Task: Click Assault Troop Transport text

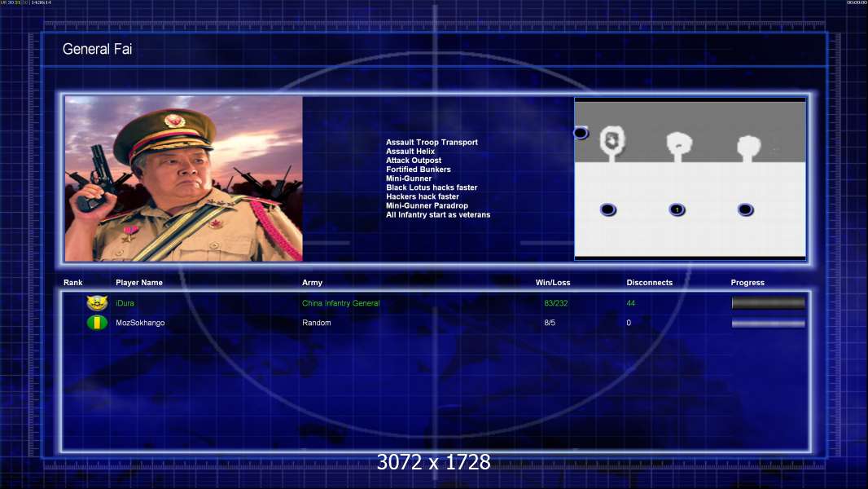Action: [432, 143]
